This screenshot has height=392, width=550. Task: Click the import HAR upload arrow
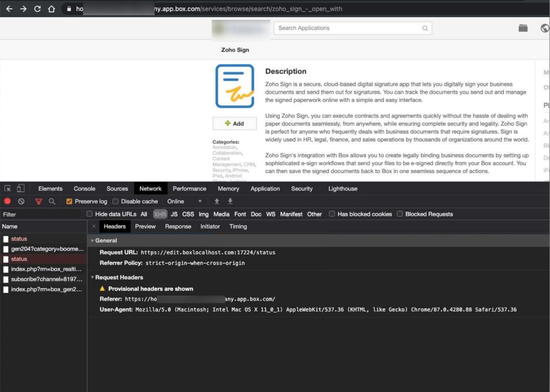(x=217, y=201)
